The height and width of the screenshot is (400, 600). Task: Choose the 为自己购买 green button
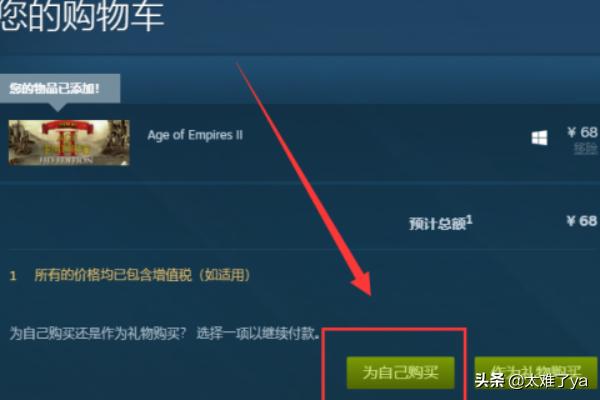[x=400, y=372]
